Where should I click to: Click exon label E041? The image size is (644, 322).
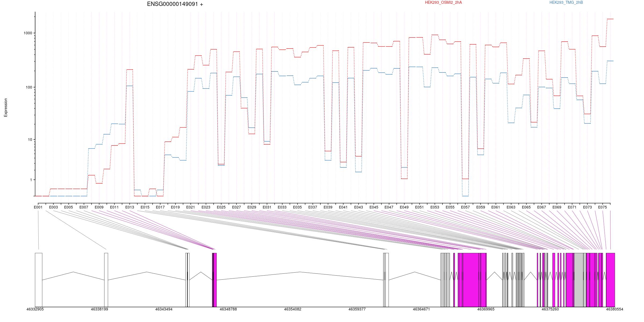tap(343, 207)
